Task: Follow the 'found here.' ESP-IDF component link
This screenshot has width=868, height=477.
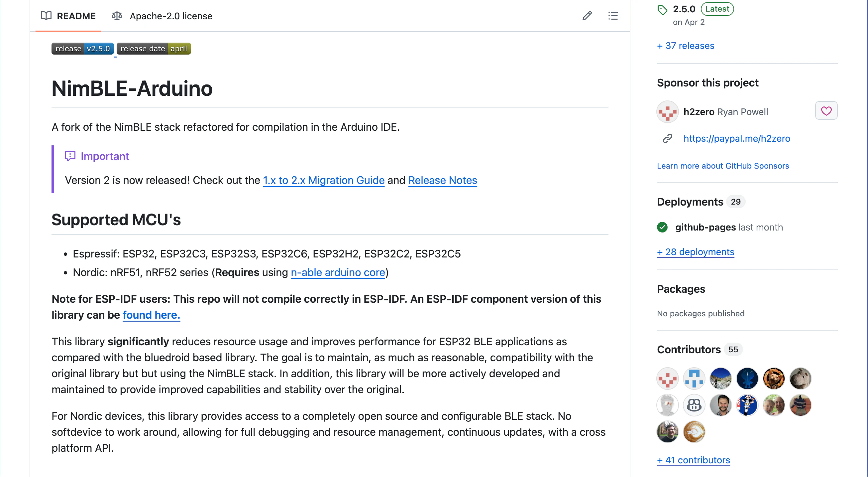Action: (x=151, y=315)
